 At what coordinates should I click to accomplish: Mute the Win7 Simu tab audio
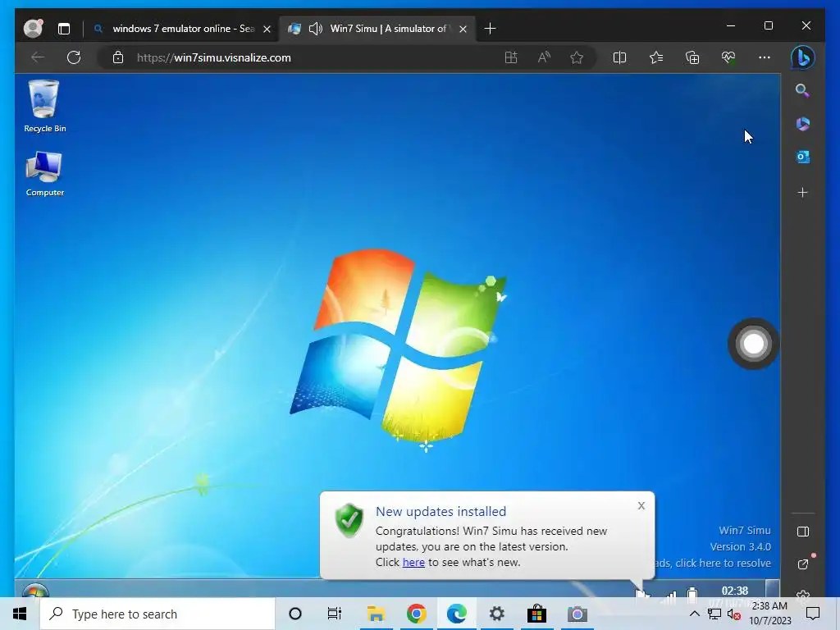[x=316, y=29]
